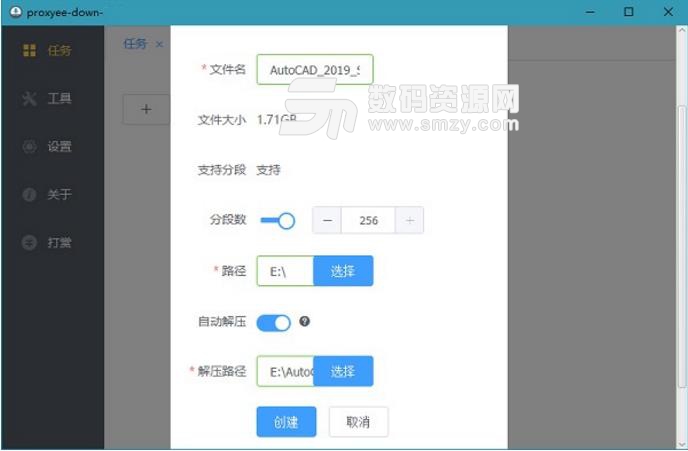The width and height of the screenshot is (688, 451).
Task: Click 选择 button next to 解压路径
Action: (x=343, y=372)
